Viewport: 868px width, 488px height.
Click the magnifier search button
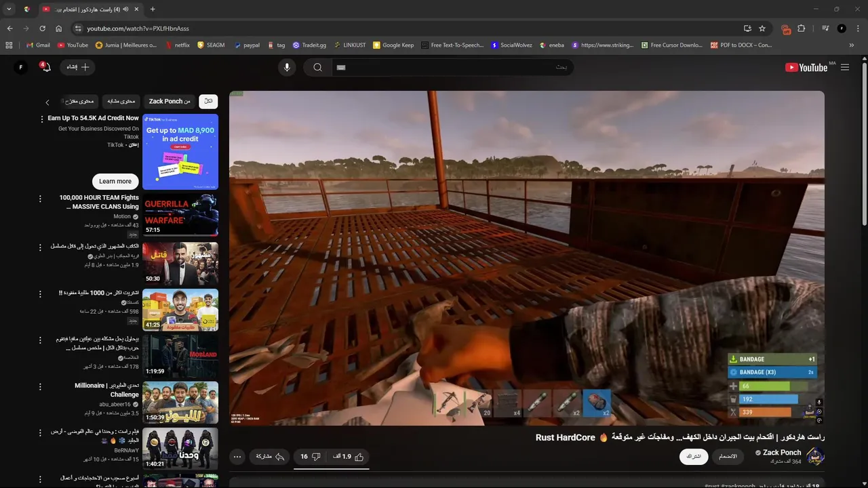point(317,67)
